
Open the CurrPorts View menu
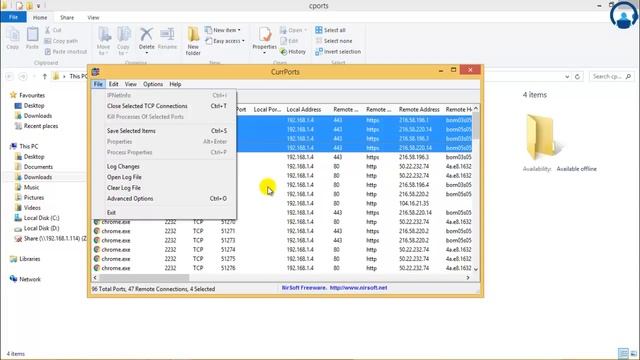tap(131, 84)
